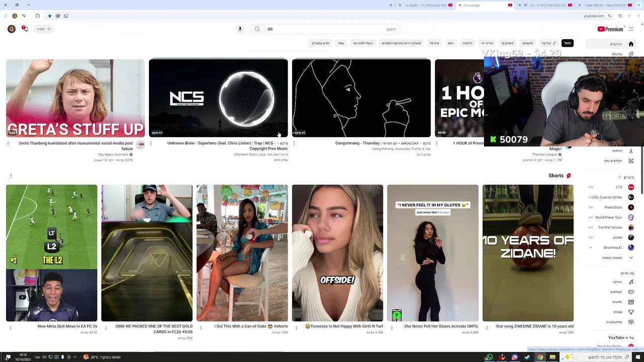
Task: Open the Gangshmang Thursday mix thumbnail
Action: click(361, 98)
